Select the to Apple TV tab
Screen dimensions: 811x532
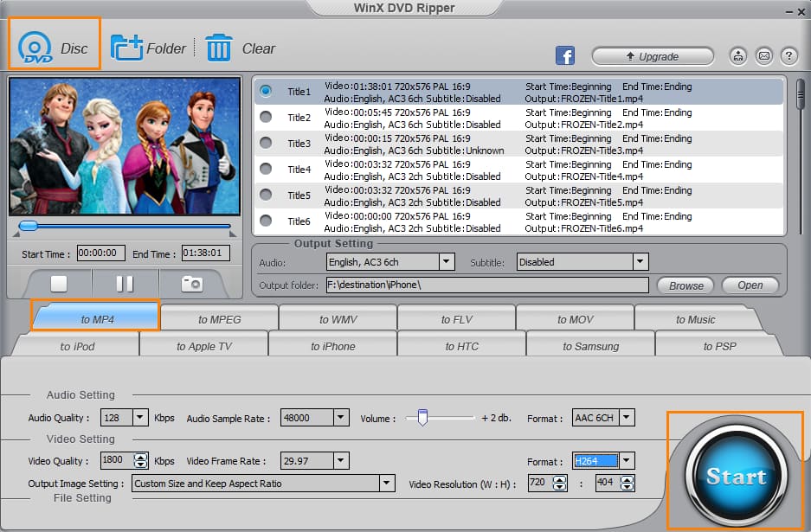pyautogui.click(x=203, y=346)
